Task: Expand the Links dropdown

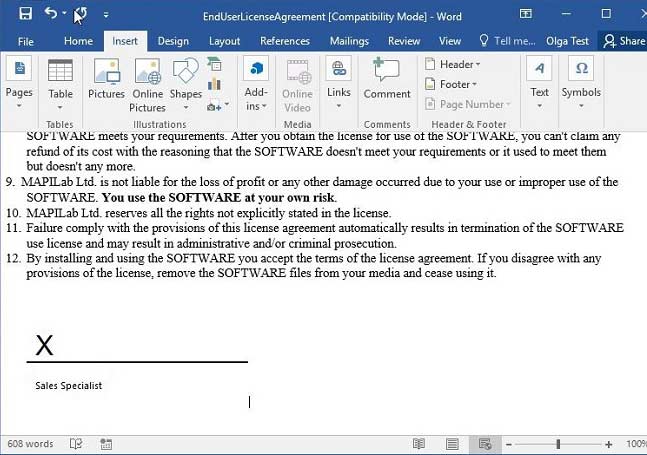Action: 339,85
